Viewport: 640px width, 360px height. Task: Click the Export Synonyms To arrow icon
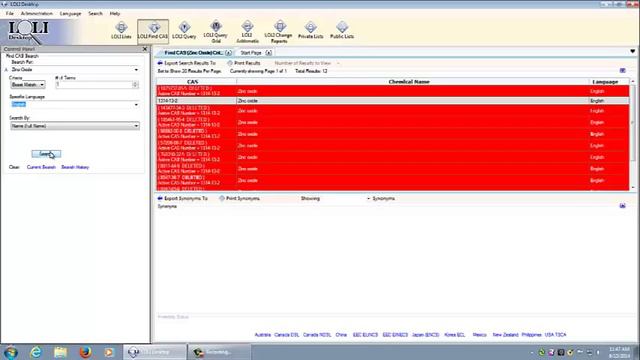(x=160, y=198)
